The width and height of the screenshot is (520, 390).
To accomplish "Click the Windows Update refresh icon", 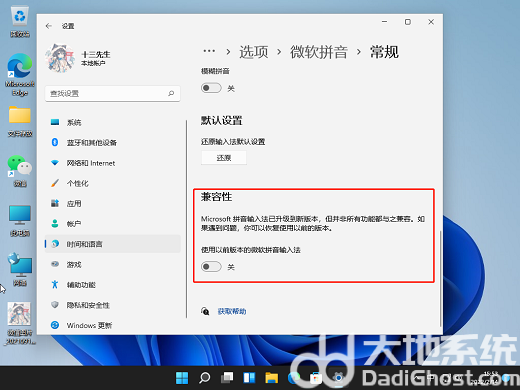I will click(55, 325).
